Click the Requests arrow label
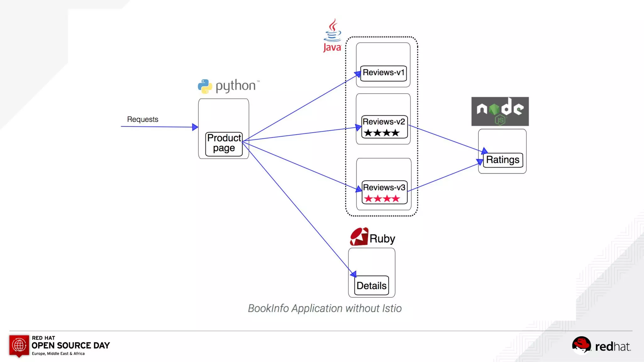The width and height of the screenshot is (644, 362). pos(142,119)
